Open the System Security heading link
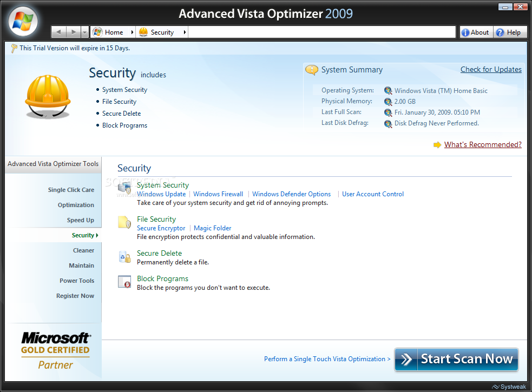532x392 pixels. click(x=163, y=185)
